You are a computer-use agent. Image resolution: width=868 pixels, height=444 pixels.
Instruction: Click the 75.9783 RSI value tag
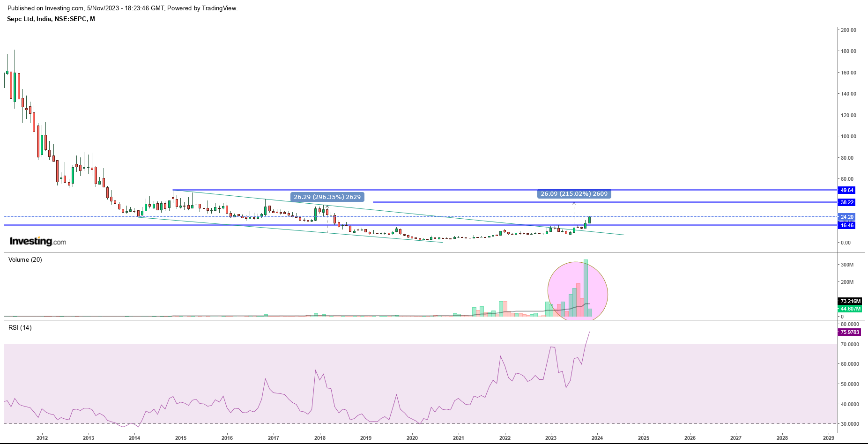click(x=849, y=332)
